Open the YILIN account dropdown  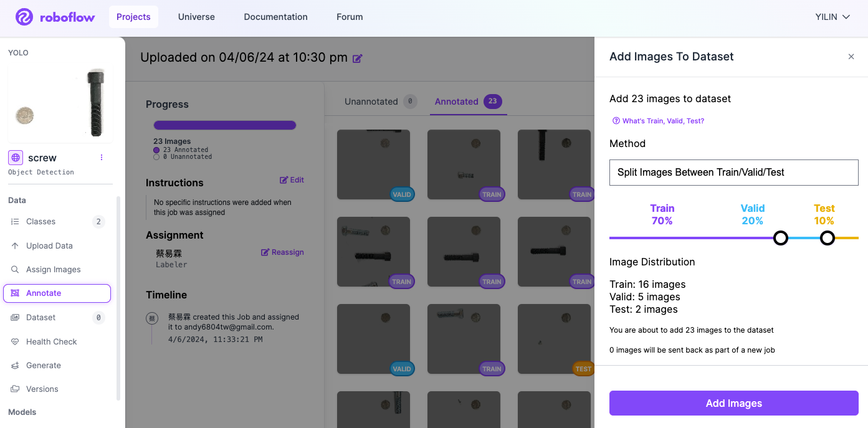(832, 17)
